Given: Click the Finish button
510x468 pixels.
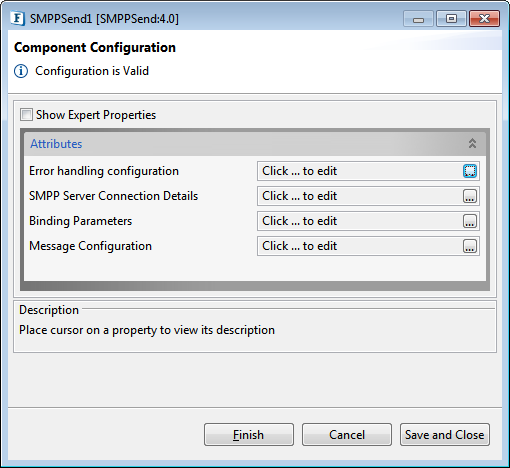Looking at the screenshot, I should tap(249, 434).
